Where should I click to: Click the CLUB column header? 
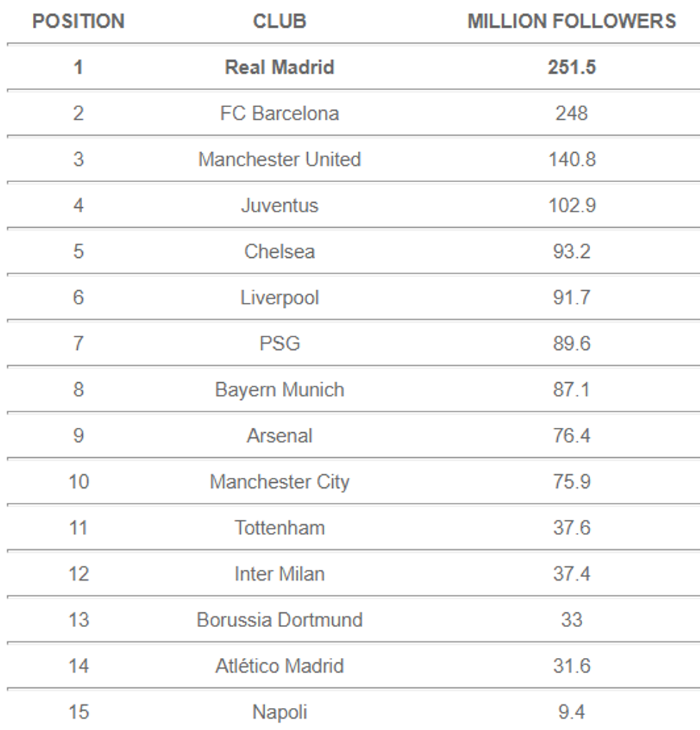pyautogui.click(x=279, y=21)
